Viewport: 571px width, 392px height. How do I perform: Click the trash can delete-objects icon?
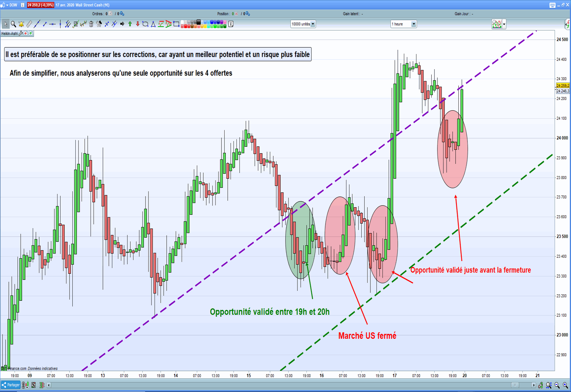pos(91,24)
